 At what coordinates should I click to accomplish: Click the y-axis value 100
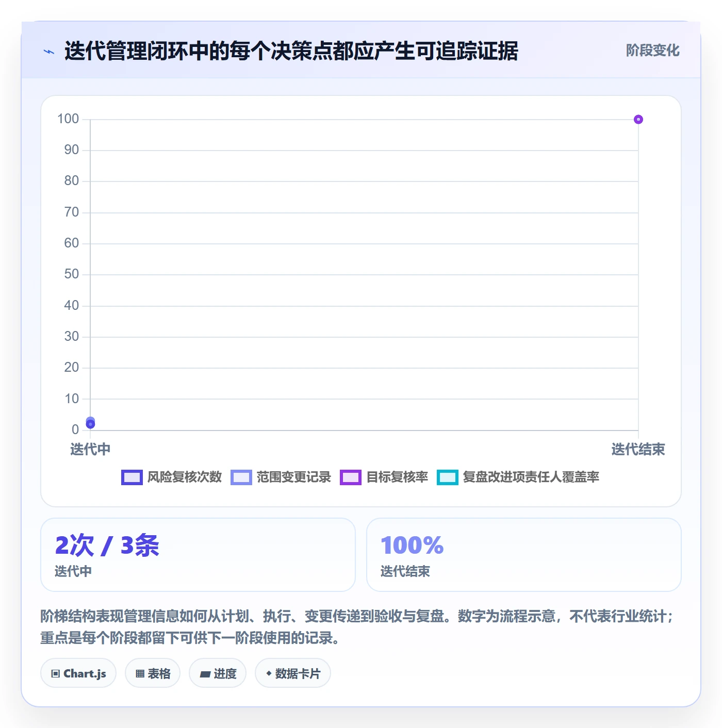coord(68,119)
